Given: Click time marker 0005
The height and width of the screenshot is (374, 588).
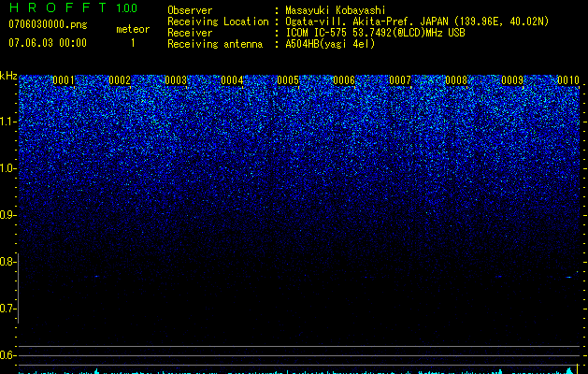Looking at the screenshot, I should tap(288, 80).
